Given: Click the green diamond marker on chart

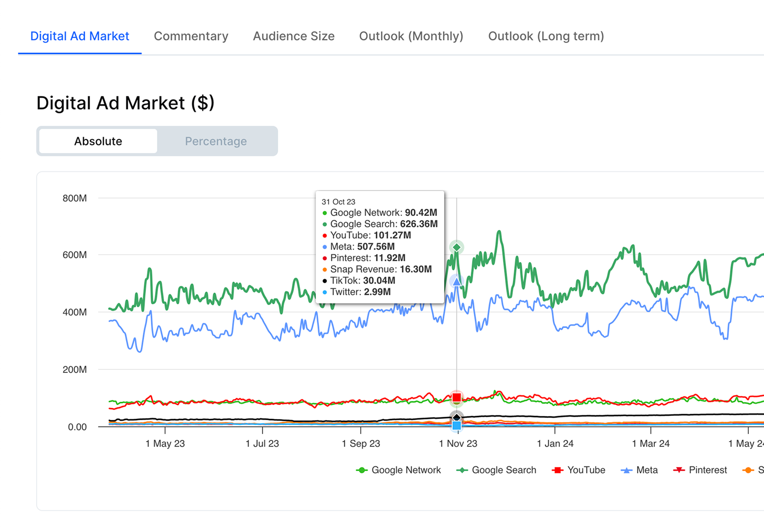Looking at the screenshot, I should [457, 247].
